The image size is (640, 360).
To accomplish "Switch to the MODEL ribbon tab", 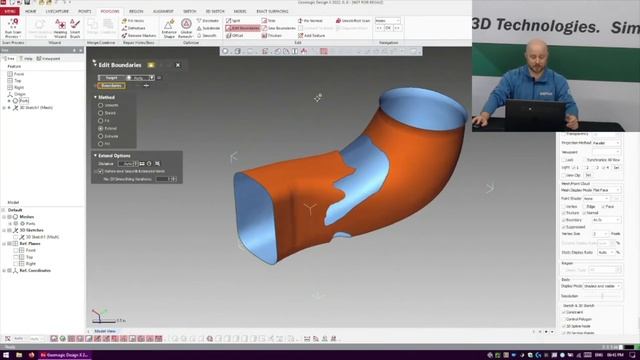I will (240, 11).
